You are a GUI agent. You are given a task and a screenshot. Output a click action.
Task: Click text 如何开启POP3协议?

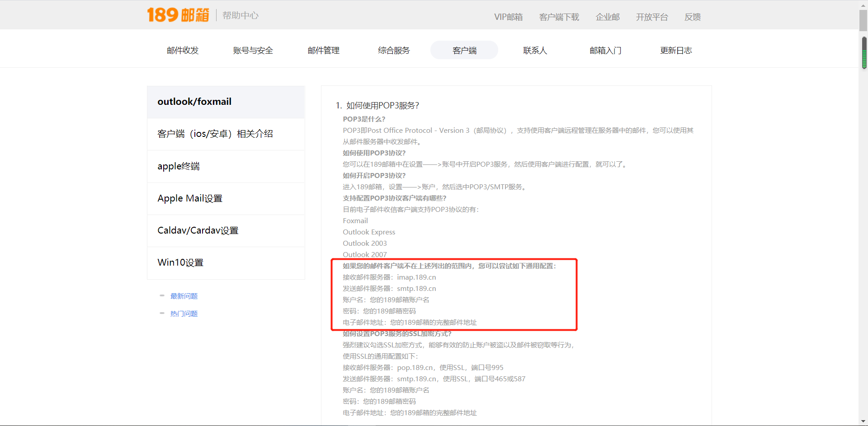374,176
